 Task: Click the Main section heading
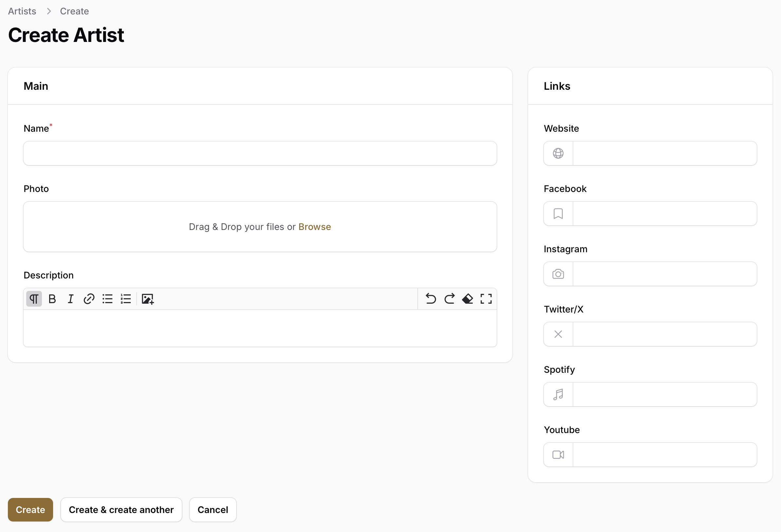(36, 86)
